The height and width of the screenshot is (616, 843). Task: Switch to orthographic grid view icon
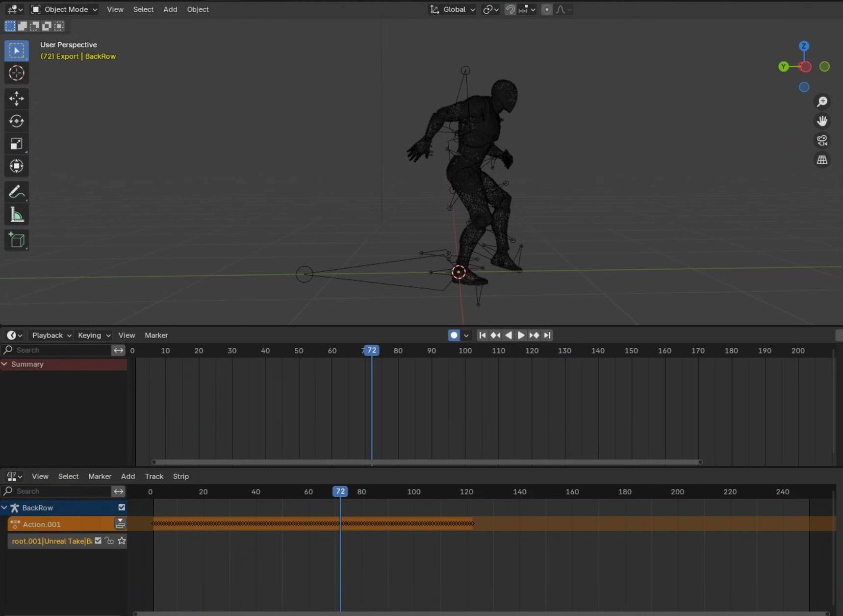(x=822, y=160)
